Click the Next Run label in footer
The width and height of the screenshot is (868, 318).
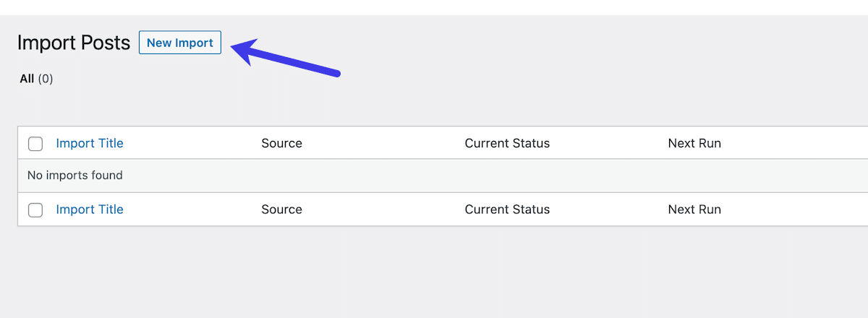[694, 210]
